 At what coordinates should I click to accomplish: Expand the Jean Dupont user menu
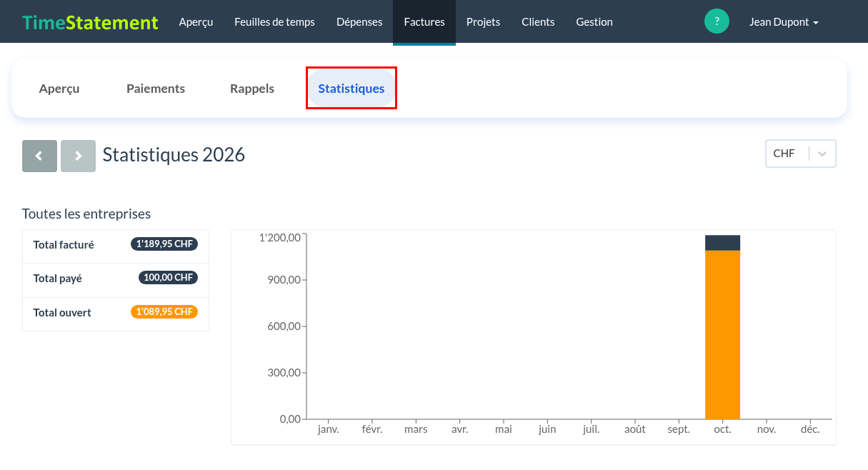pos(784,22)
